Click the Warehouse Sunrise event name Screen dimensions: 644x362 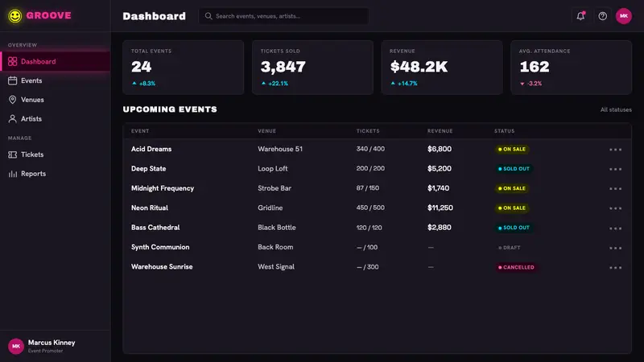point(162,267)
